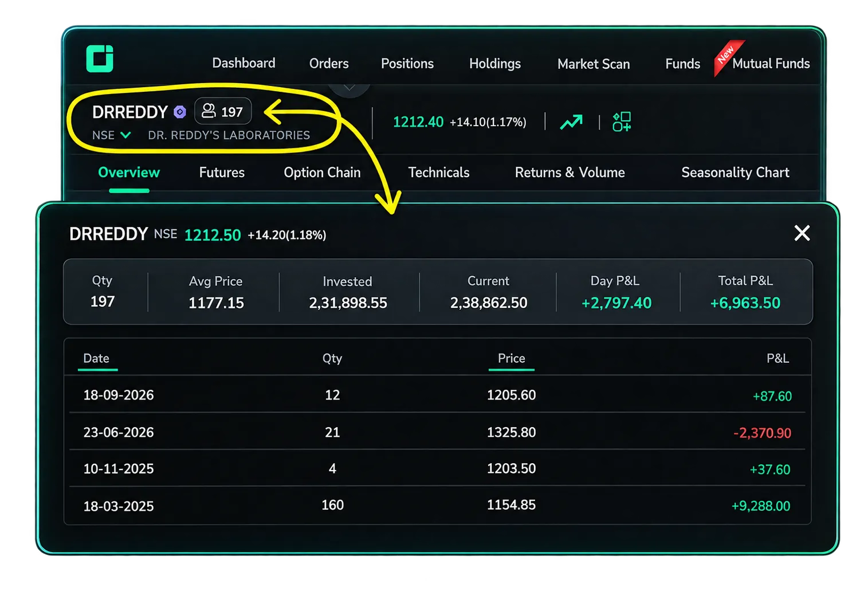Open Holdings in the top navigation
This screenshot has width=868, height=595.
pos(495,64)
